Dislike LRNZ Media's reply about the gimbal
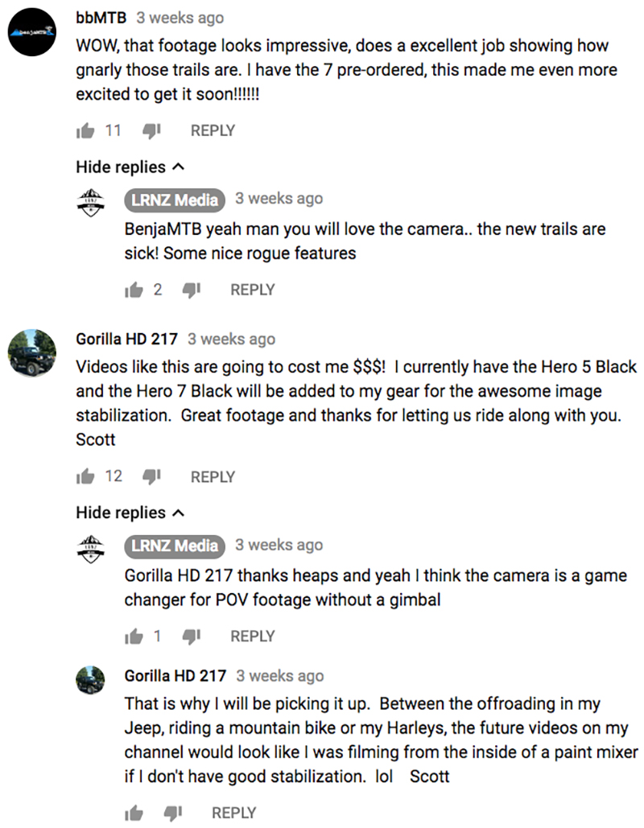This screenshot has width=644, height=828. 192,636
